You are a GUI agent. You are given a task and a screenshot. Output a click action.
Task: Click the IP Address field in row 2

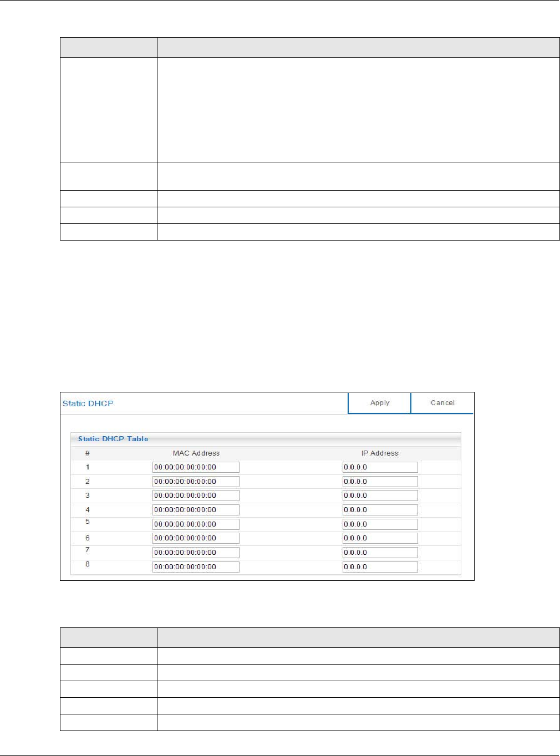(380, 482)
